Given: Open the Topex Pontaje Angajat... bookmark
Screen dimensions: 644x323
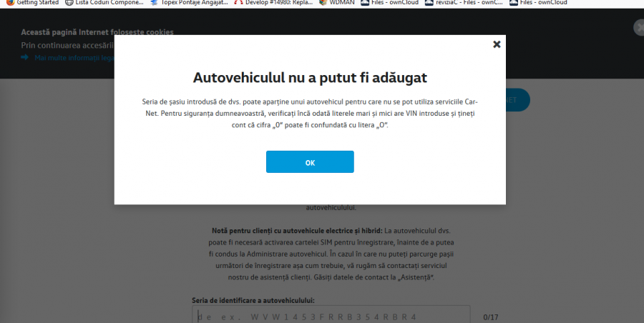Looking at the screenshot, I should pyautogui.click(x=189, y=2).
